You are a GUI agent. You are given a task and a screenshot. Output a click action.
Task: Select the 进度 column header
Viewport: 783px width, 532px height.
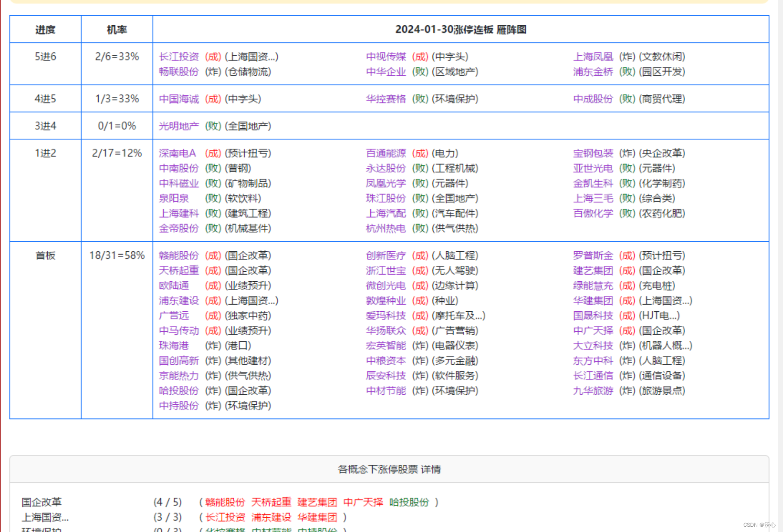coord(45,30)
